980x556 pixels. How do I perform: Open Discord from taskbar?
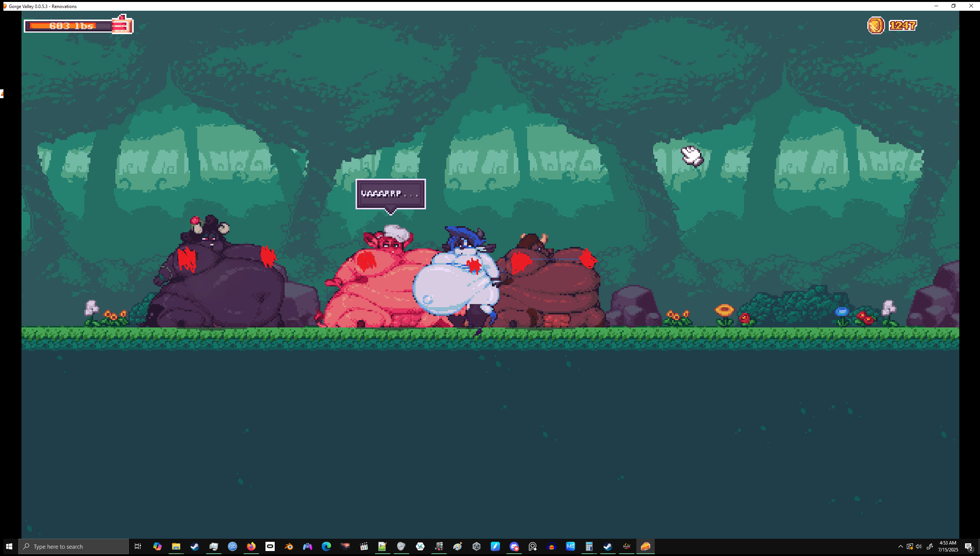[514, 546]
